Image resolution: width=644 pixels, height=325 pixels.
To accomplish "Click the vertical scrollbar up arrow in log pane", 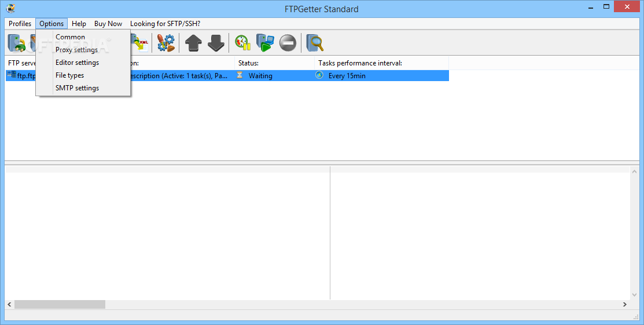I will (x=635, y=171).
